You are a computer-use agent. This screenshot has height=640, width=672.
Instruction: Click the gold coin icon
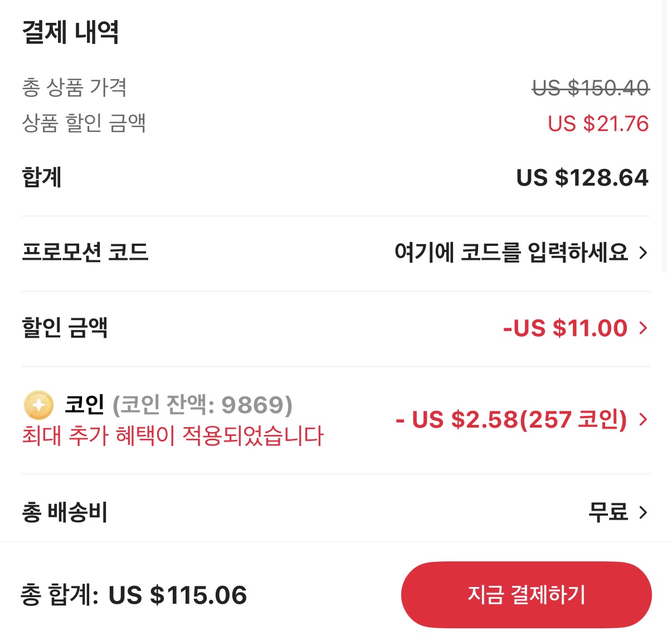38,405
